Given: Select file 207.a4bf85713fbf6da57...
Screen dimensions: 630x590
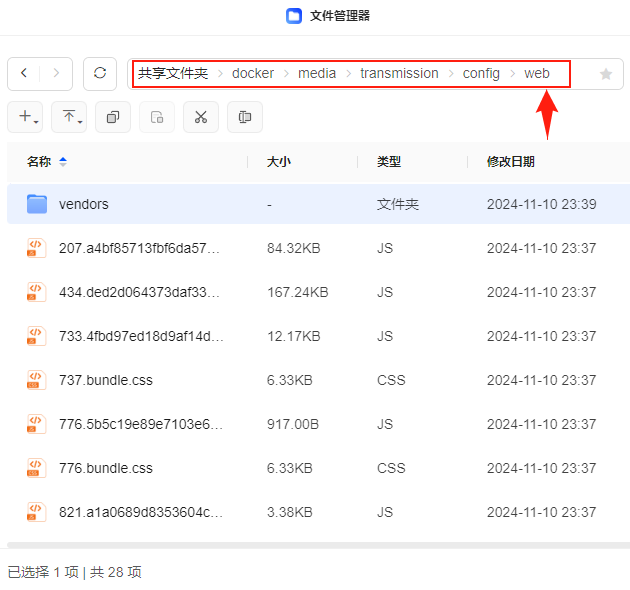Looking at the screenshot, I should pyautogui.click(x=139, y=248).
